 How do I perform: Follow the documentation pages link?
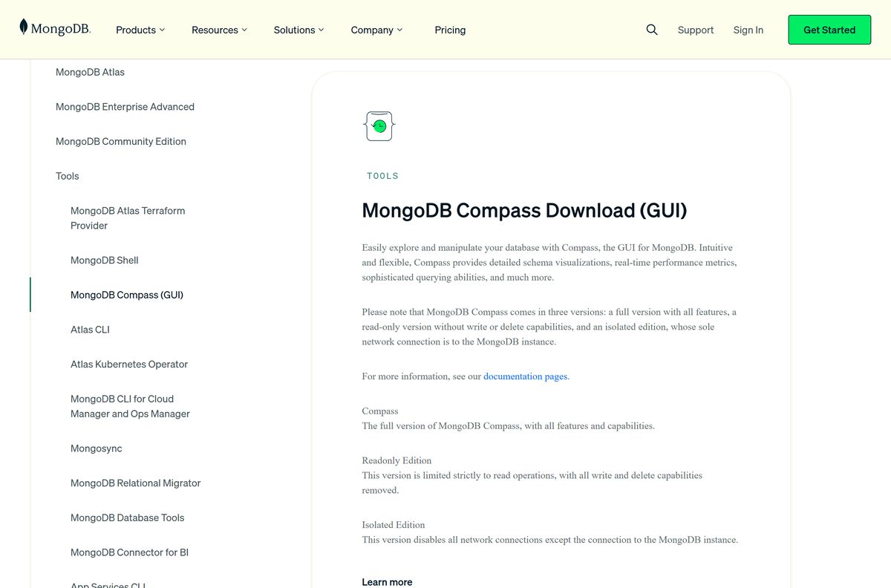tap(525, 376)
